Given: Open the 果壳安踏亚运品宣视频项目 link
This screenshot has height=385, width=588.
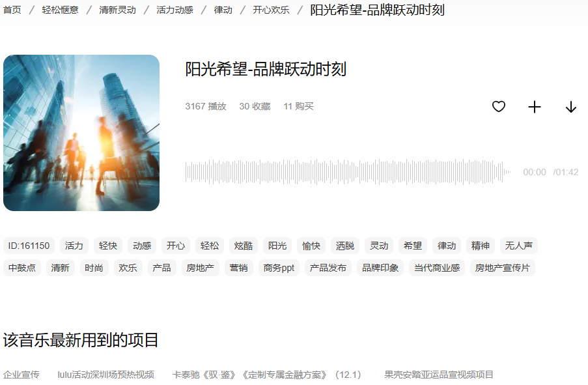Looking at the screenshot, I should [439, 375].
